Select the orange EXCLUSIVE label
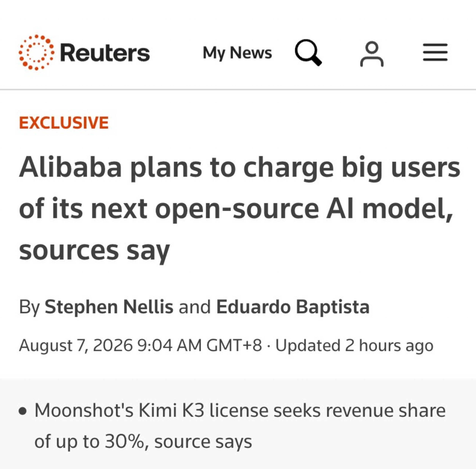 coord(64,122)
